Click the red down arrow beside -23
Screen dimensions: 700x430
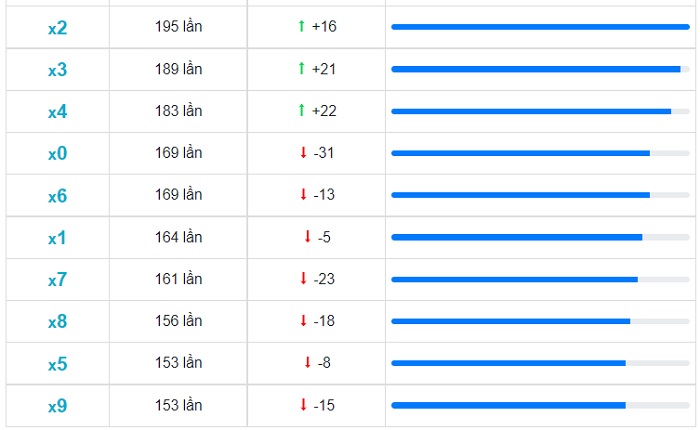click(303, 279)
